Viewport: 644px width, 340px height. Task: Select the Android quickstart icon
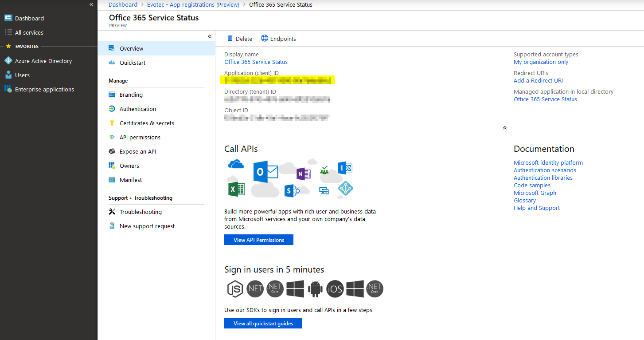(315, 289)
